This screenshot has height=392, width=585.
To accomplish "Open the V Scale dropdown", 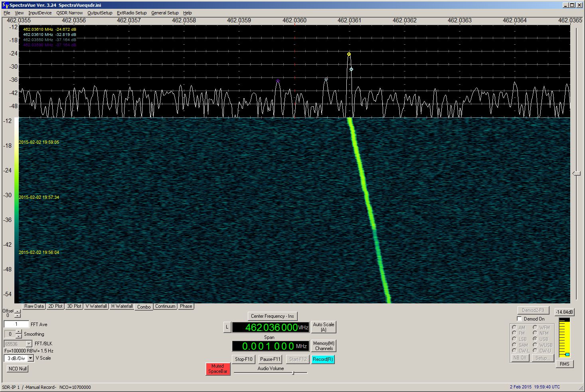I will [x=31, y=358].
